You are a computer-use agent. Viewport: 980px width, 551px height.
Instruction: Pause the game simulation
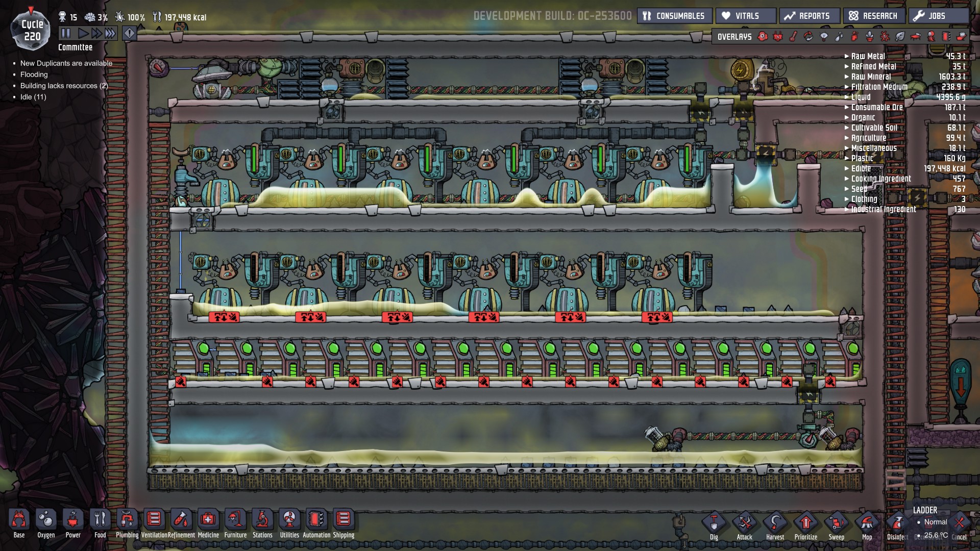66,34
